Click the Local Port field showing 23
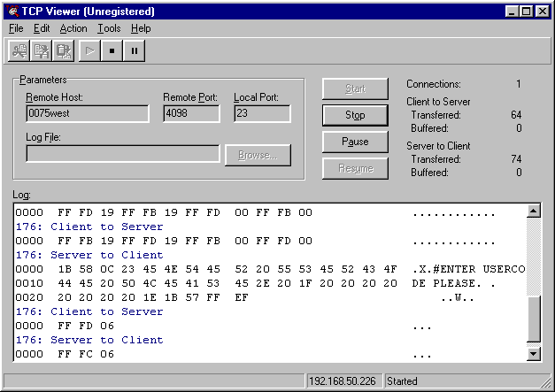 pyautogui.click(x=262, y=113)
